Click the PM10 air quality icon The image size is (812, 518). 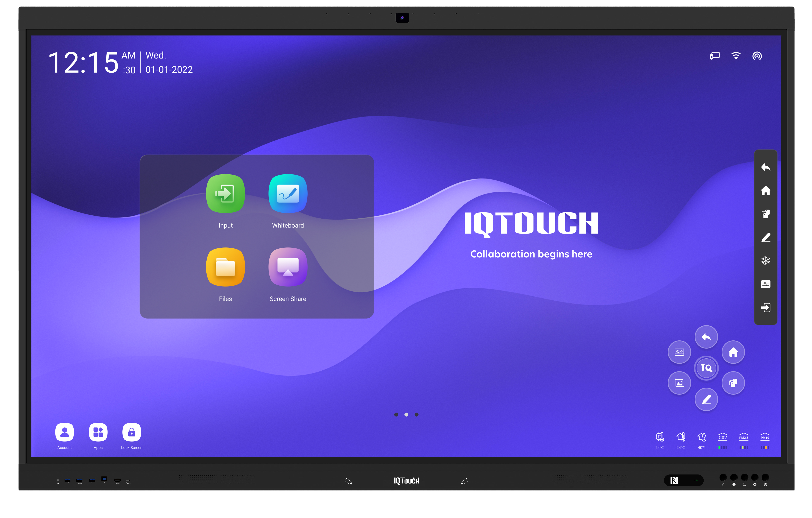(765, 437)
